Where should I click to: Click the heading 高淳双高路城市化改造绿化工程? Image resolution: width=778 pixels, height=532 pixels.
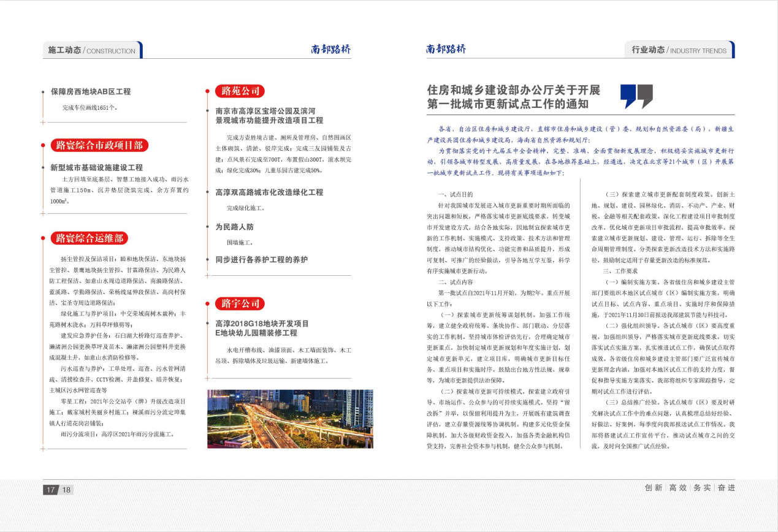pos(269,192)
